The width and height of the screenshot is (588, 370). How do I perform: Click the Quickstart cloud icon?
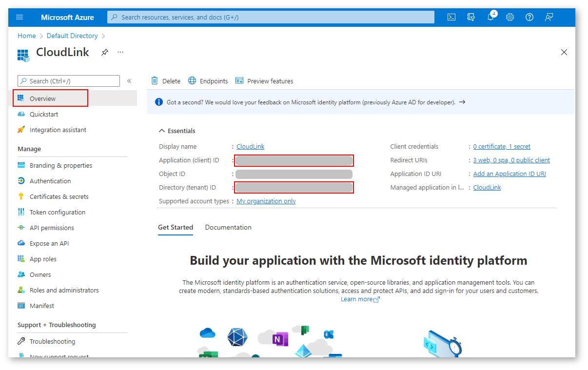click(21, 114)
